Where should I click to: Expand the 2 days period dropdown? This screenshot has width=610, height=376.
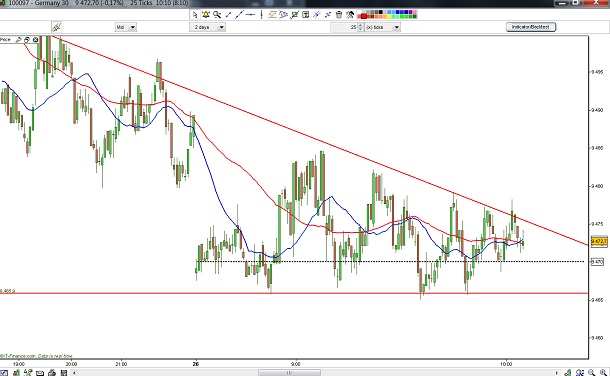[x=207, y=27]
